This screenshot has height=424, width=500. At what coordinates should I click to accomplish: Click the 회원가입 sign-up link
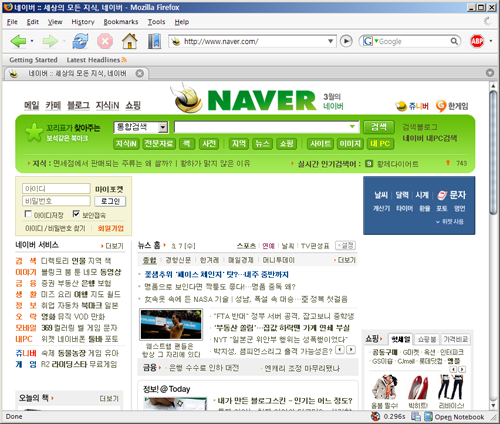(111, 228)
